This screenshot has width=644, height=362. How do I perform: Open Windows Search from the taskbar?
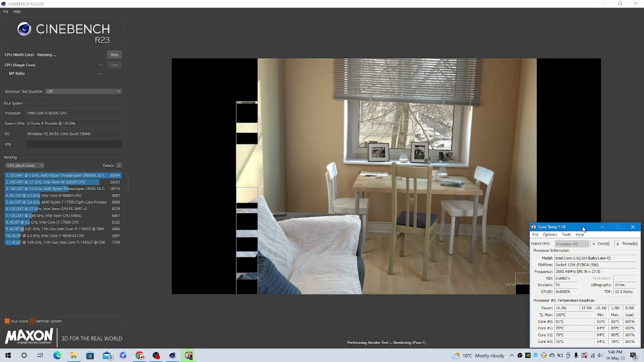click(x=24, y=355)
